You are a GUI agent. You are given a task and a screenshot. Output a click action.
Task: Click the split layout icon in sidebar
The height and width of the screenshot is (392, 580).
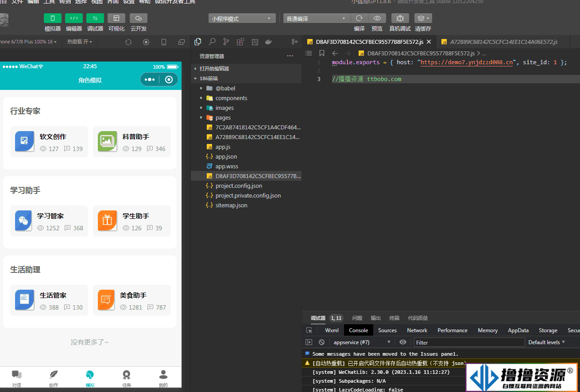click(x=255, y=42)
